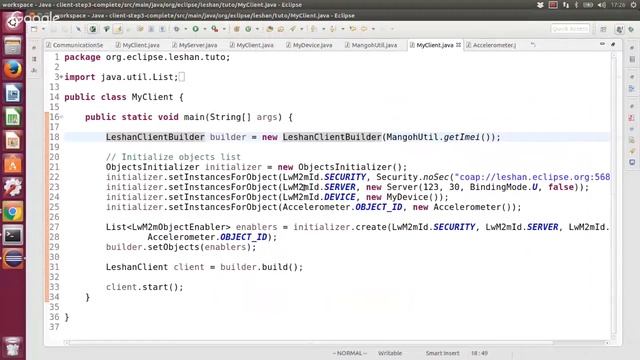The image size is (640, 360).
Task: Click the Run External Tools icon
Action: click(214, 29)
